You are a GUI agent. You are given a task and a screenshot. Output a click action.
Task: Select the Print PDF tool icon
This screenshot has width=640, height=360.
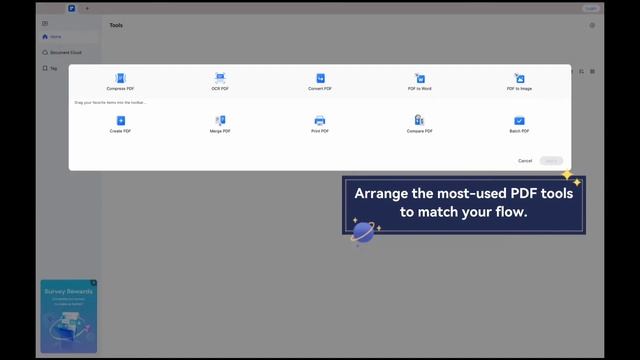point(320,120)
